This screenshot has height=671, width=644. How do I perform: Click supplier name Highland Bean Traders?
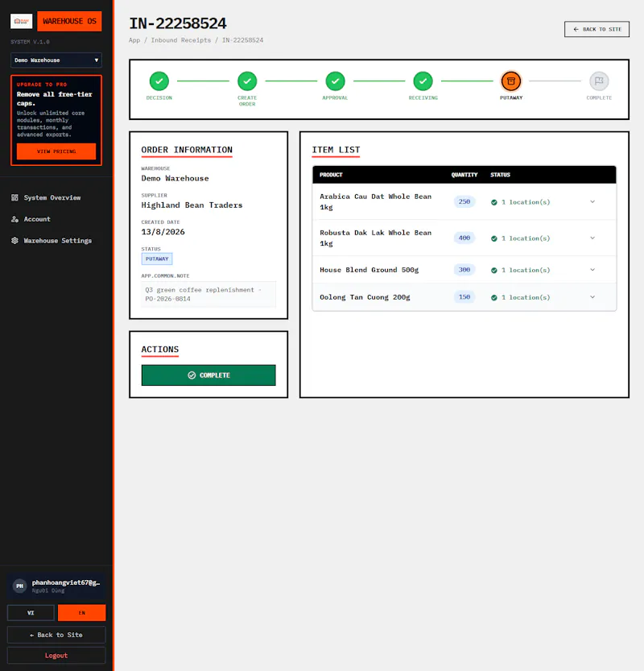point(192,205)
